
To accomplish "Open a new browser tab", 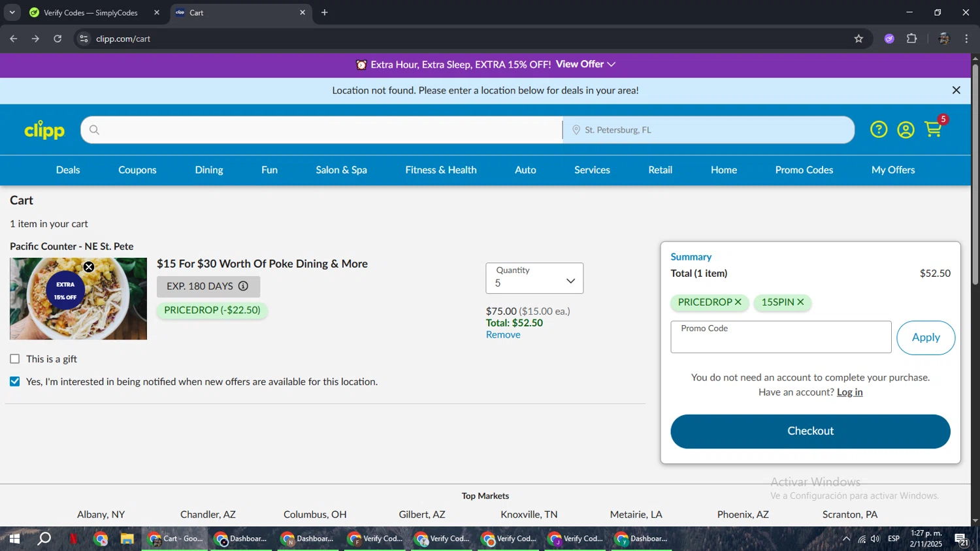I will (x=325, y=12).
